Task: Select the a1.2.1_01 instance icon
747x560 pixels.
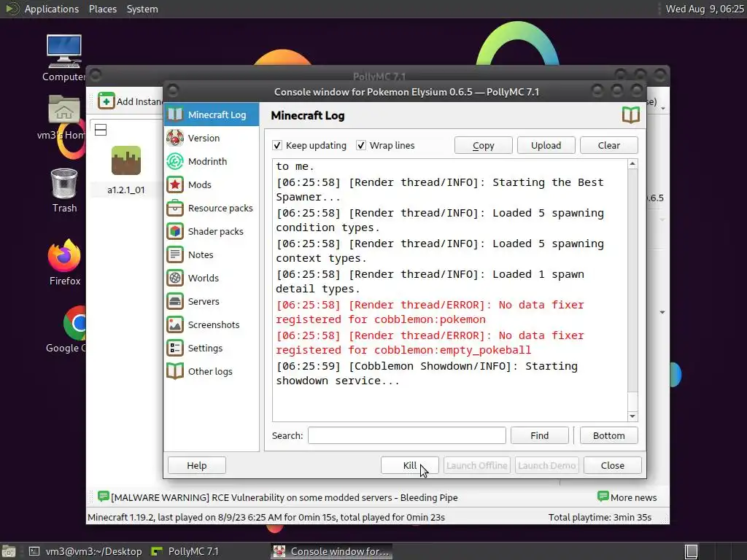Action: pyautogui.click(x=125, y=160)
